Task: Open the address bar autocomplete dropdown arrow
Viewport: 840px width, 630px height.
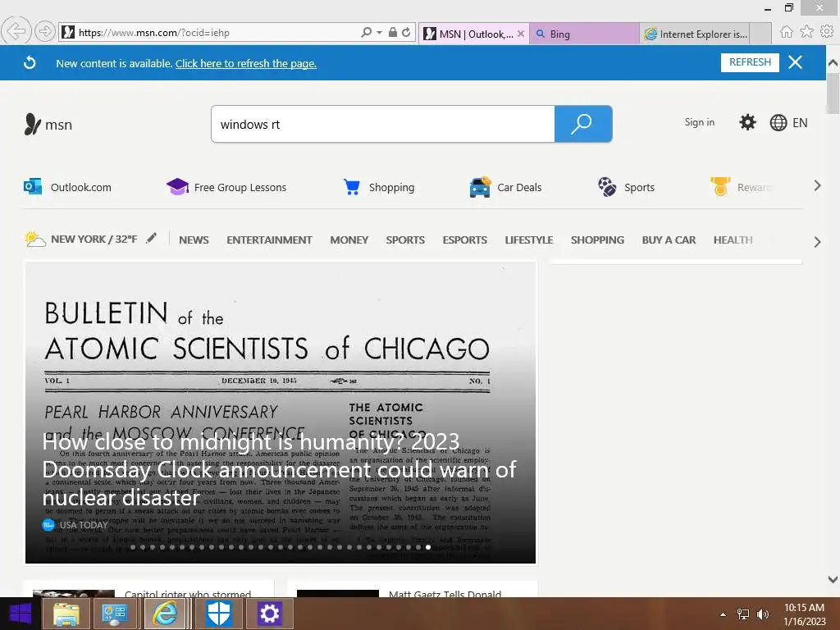Action: point(379,32)
